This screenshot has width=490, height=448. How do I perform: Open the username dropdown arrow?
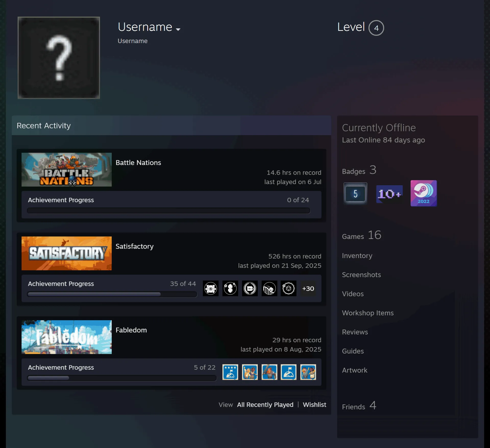click(178, 29)
